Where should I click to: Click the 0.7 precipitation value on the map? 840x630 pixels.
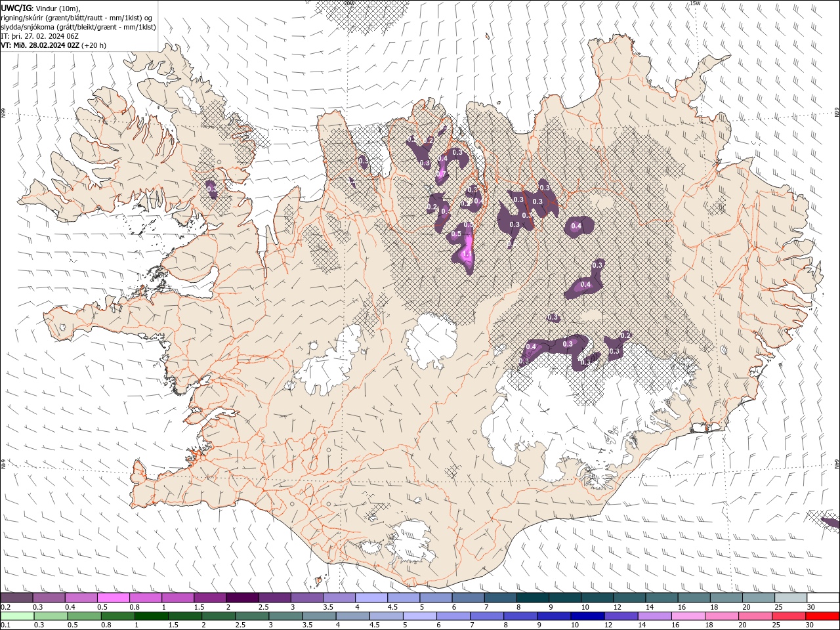click(441, 174)
